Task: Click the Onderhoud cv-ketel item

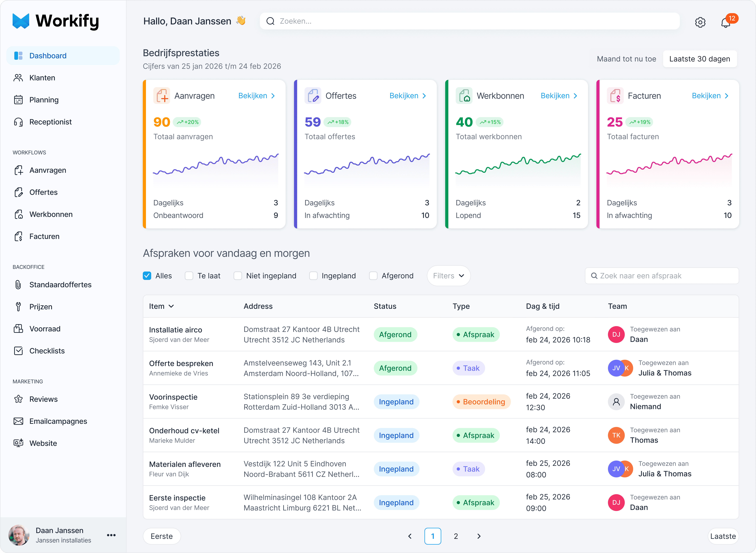Action: 184,431
